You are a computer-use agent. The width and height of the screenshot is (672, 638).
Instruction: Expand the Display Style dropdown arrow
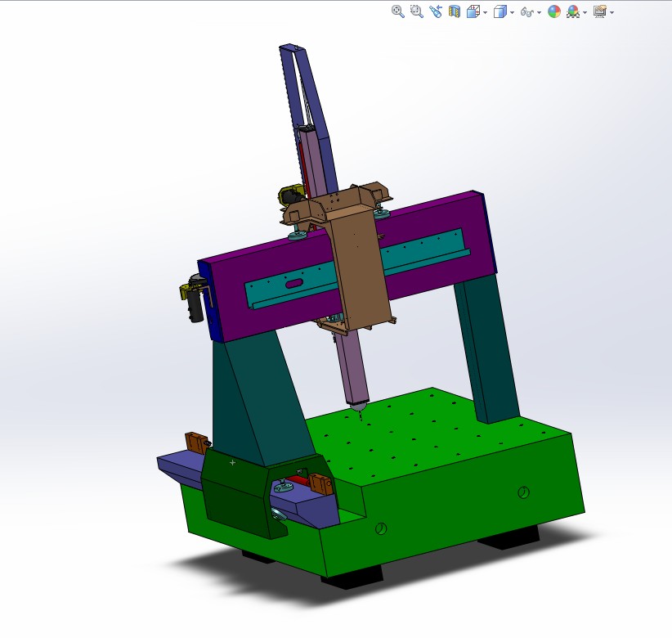click(x=512, y=13)
